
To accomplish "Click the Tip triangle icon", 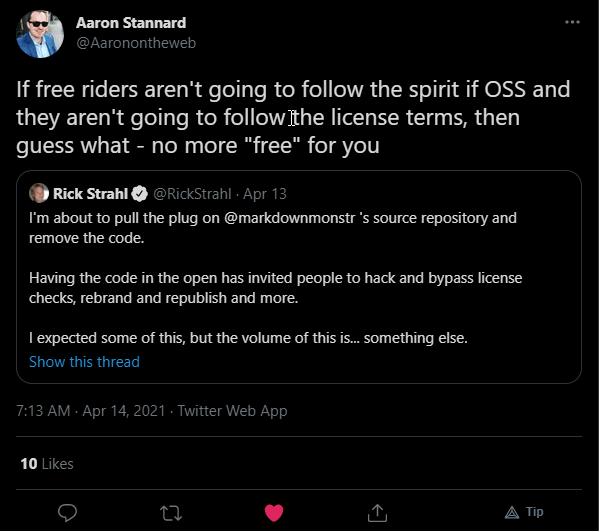I will pyautogui.click(x=512, y=512).
